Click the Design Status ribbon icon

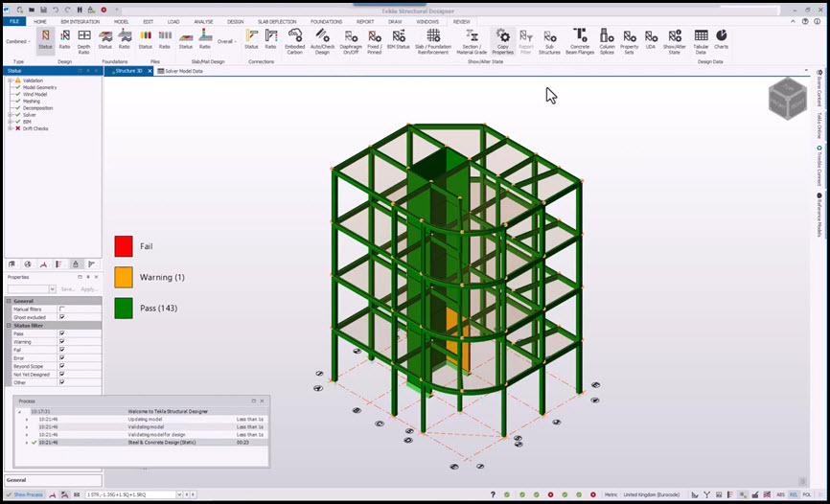pos(45,41)
